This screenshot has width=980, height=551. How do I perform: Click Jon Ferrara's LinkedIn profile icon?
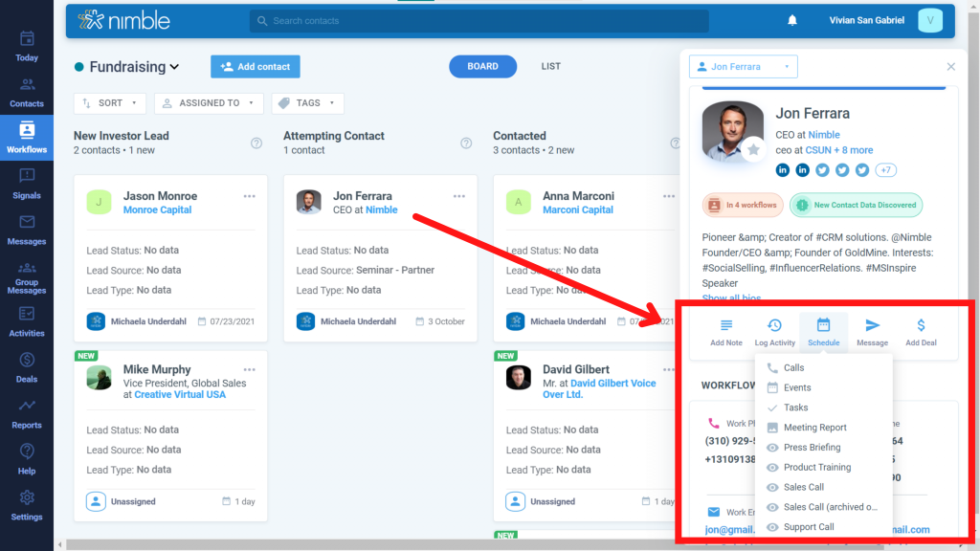click(783, 170)
